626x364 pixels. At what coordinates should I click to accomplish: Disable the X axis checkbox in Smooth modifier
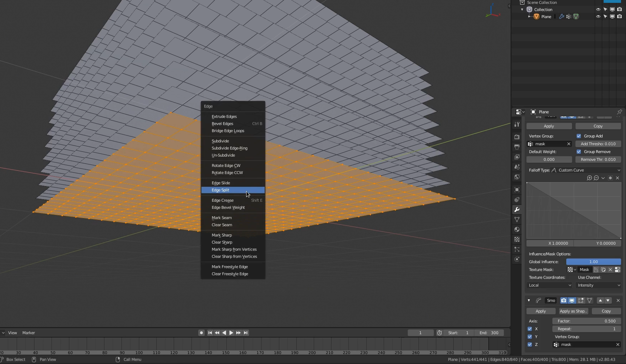[x=529, y=329]
